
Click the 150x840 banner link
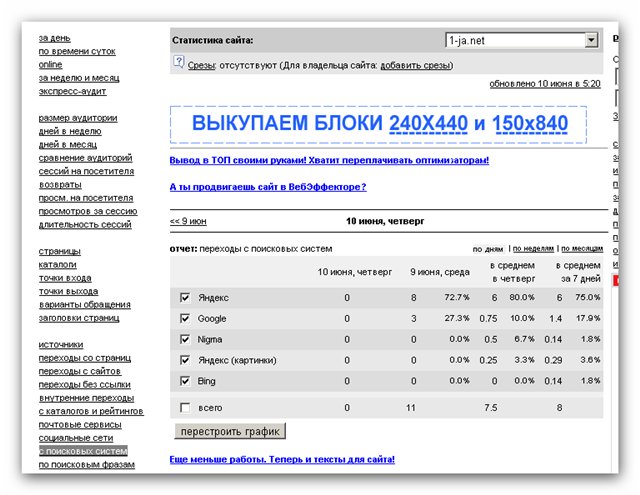click(530, 124)
